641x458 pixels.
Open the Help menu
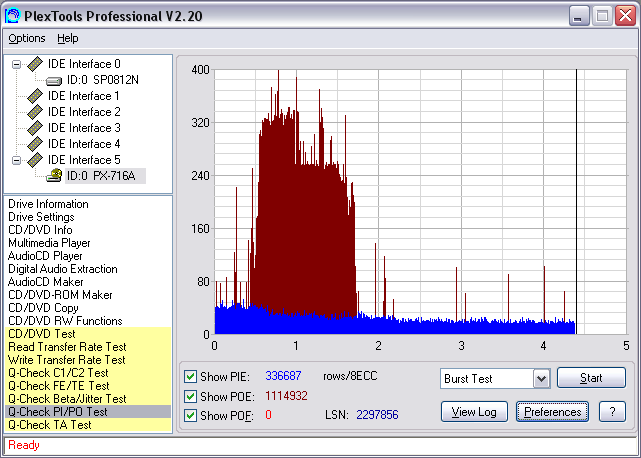pos(67,38)
